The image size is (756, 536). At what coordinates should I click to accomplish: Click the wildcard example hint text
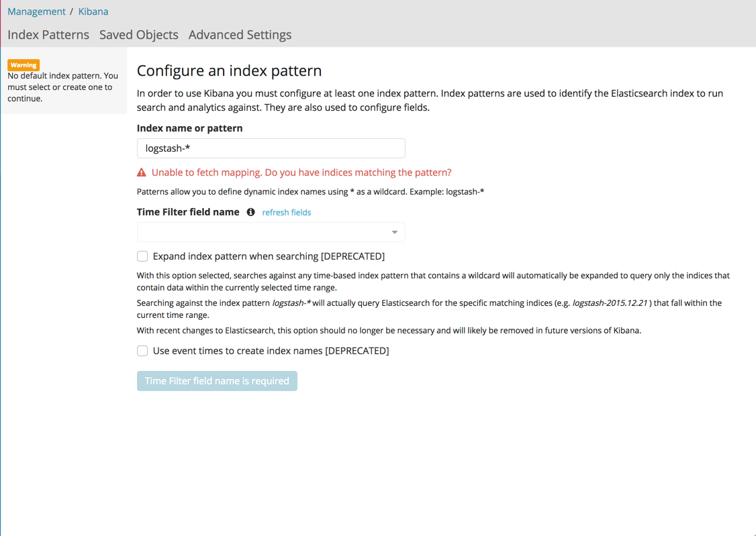point(310,192)
